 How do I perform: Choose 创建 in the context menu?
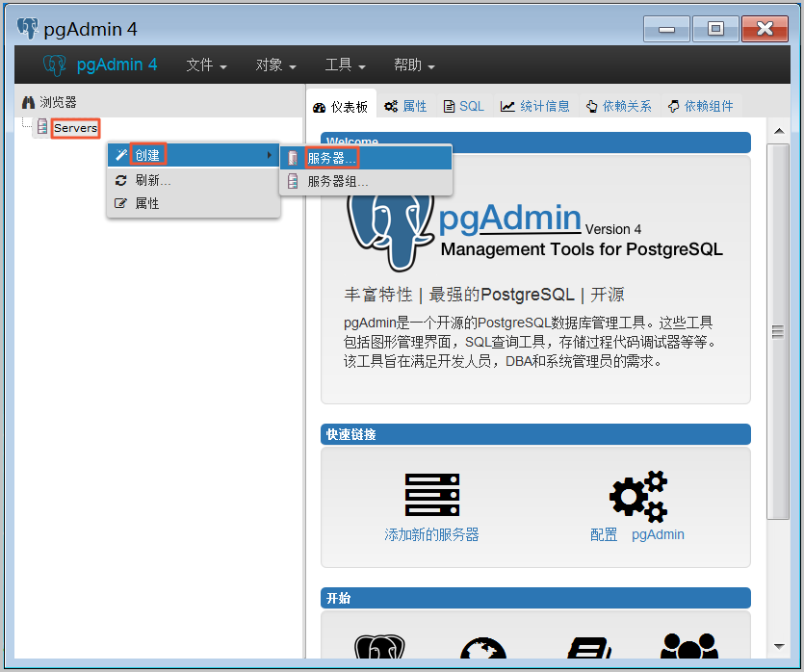pyautogui.click(x=193, y=155)
